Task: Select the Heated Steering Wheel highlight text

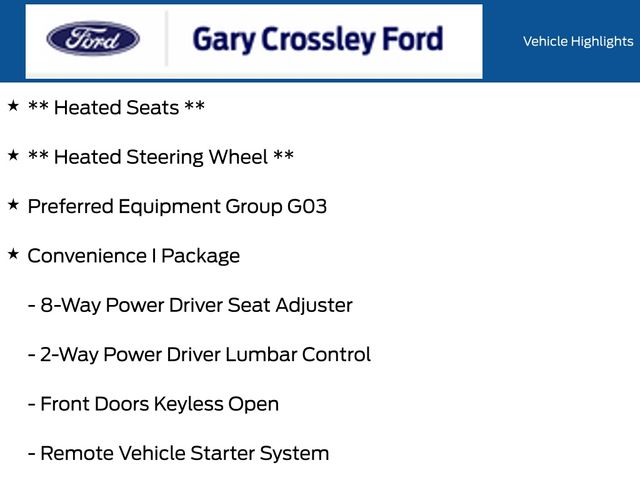Action: (x=160, y=157)
